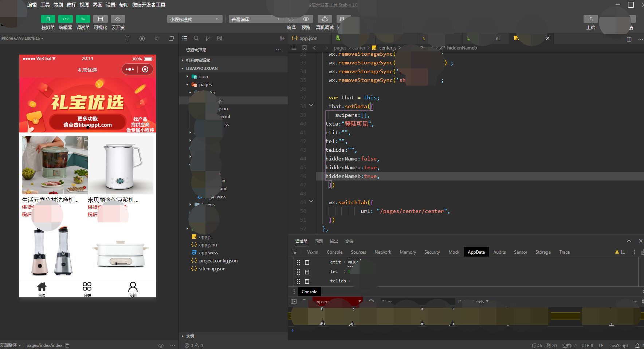Start 真机调试 remote debugging bug icon
Viewport: 644px width, 349px height.
click(x=325, y=19)
